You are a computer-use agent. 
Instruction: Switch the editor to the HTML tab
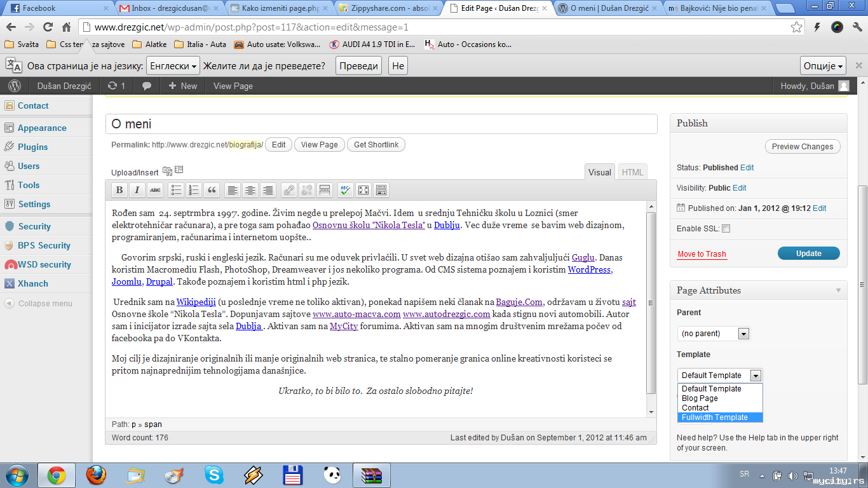pyautogui.click(x=633, y=172)
